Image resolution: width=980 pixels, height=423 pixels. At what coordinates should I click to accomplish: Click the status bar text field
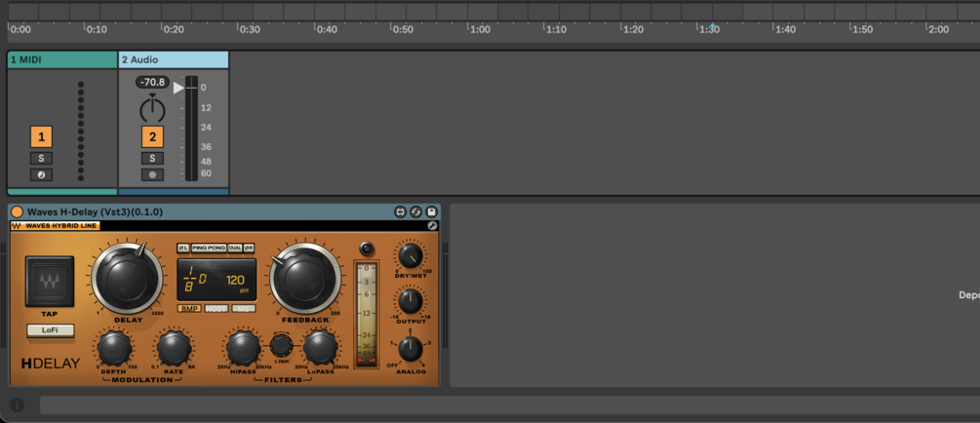(x=509, y=404)
